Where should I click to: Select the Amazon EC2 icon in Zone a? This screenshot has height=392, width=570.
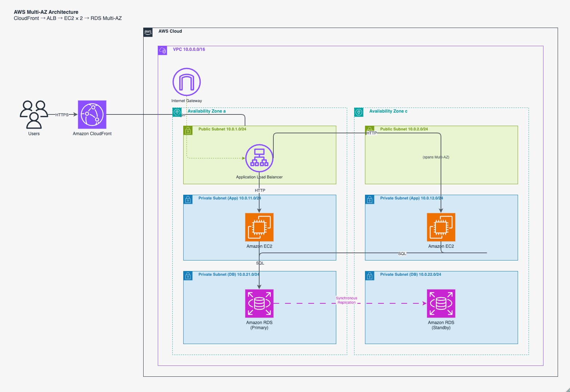(x=260, y=227)
